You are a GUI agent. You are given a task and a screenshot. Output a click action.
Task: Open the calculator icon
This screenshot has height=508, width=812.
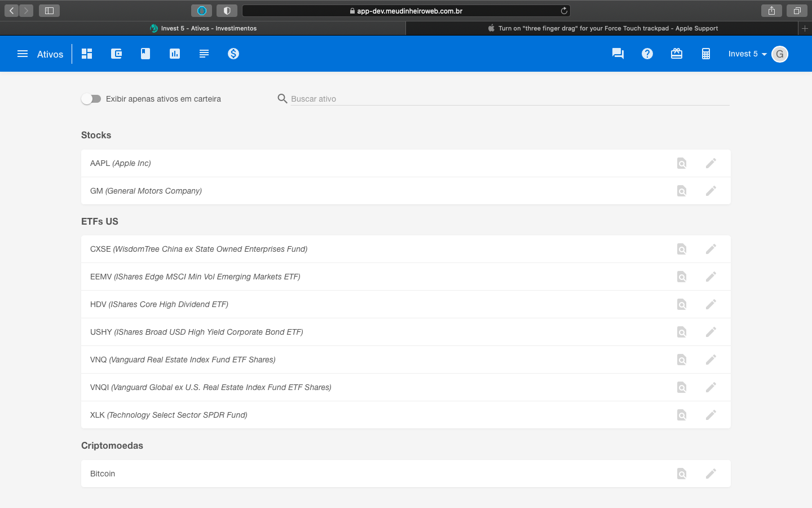706,54
